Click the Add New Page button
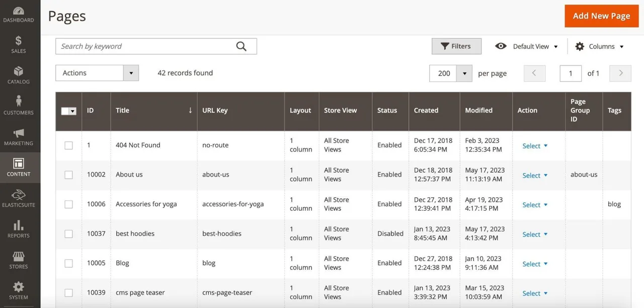 601,16
